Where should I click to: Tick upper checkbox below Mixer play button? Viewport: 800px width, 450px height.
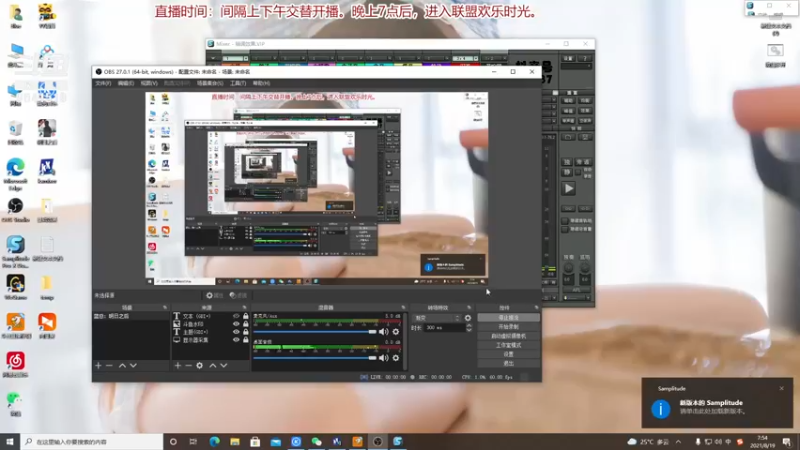[x=565, y=220]
